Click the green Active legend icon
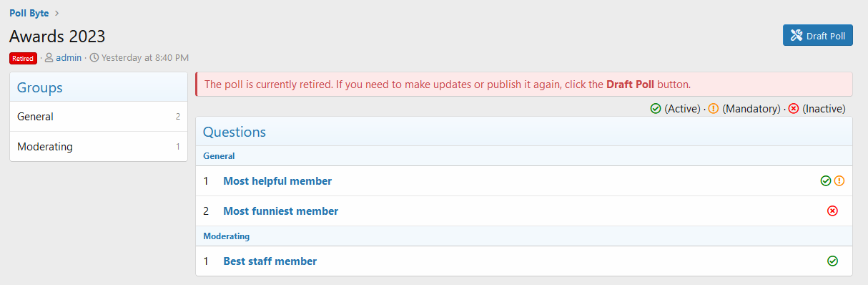 656,109
